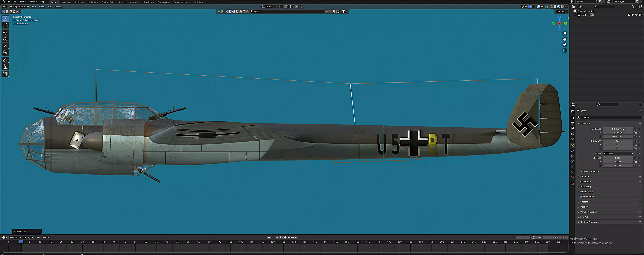This screenshot has height=255, width=644.
Task: Toggle snapping magnet in header
Action: tap(286, 7)
